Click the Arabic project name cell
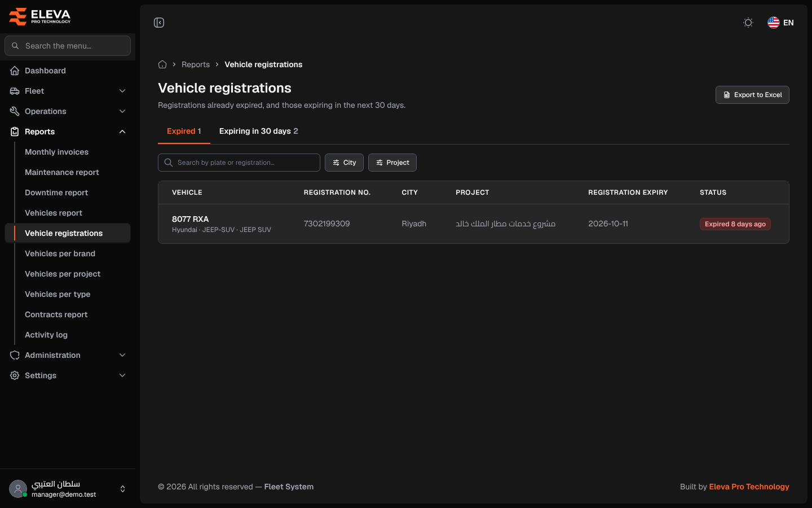The image size is (812, 508). tap(506, 224)
